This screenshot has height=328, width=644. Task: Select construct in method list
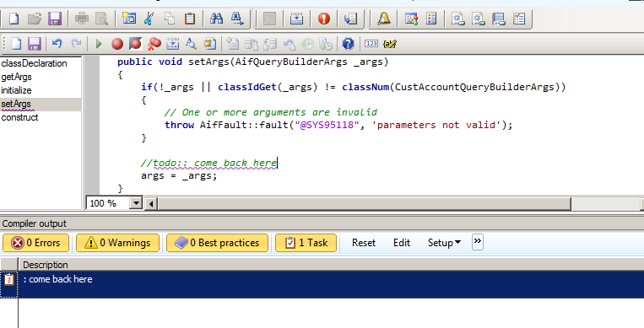click(19, 117)
